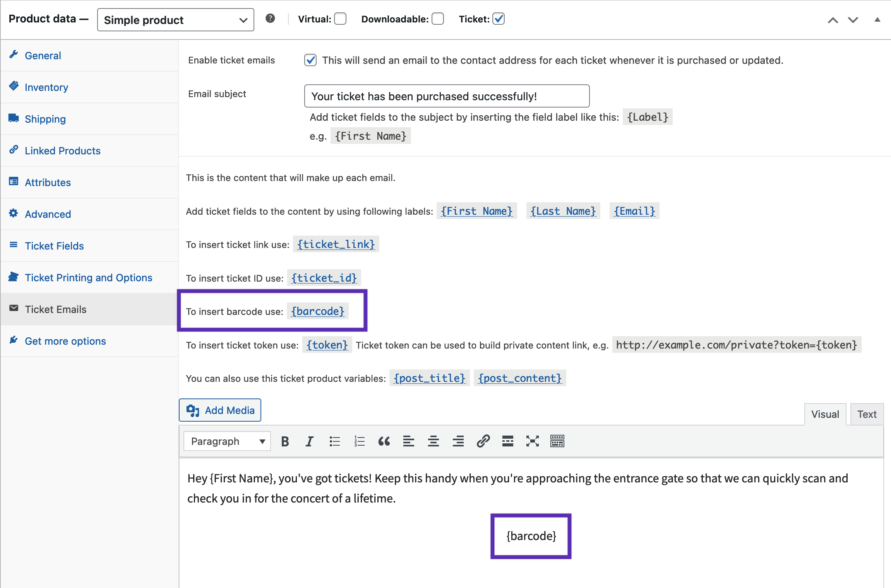The height and width of the screenshot is (588, 891).
Task: Insert a bulleted list
Action: tap(334, 441)
